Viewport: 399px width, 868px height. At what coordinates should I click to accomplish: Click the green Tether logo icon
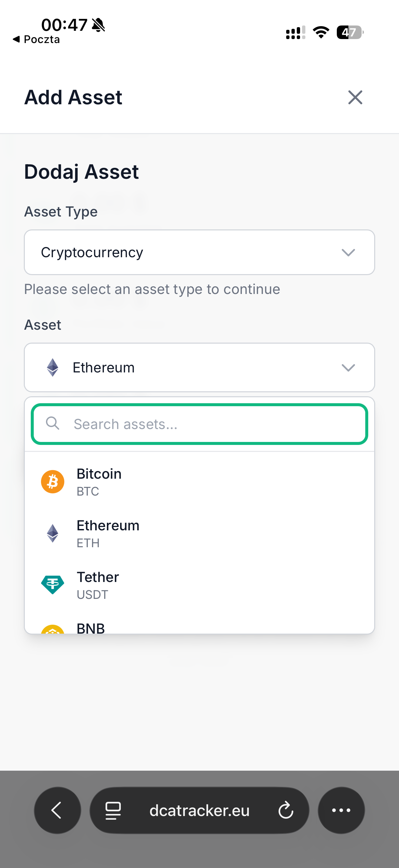pyautogui.click(x=53, y=584)
